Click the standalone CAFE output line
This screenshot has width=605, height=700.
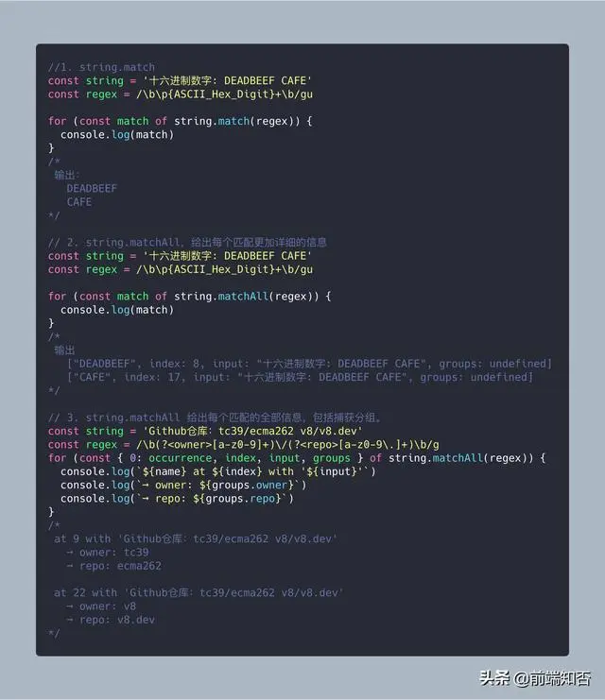coord(79,202)
